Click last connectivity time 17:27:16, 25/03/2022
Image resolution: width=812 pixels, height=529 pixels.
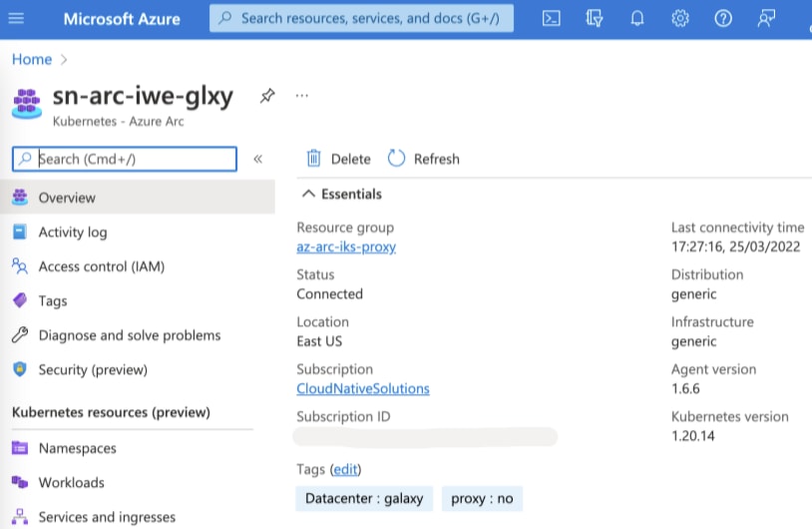click(x=735, y=247)
